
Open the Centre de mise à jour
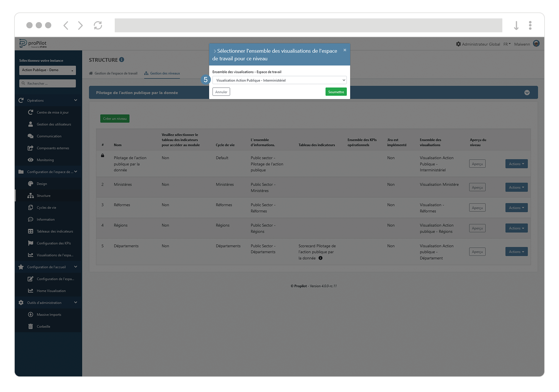pos(52,112)
